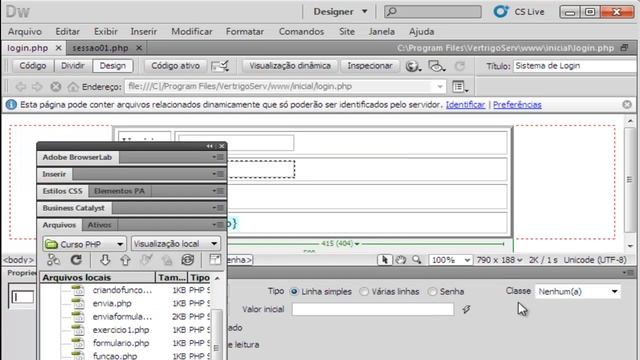The width and height of the screenshot is (640, 360).
Task: Switch to Dividir split view
Action: coord(73,66)
